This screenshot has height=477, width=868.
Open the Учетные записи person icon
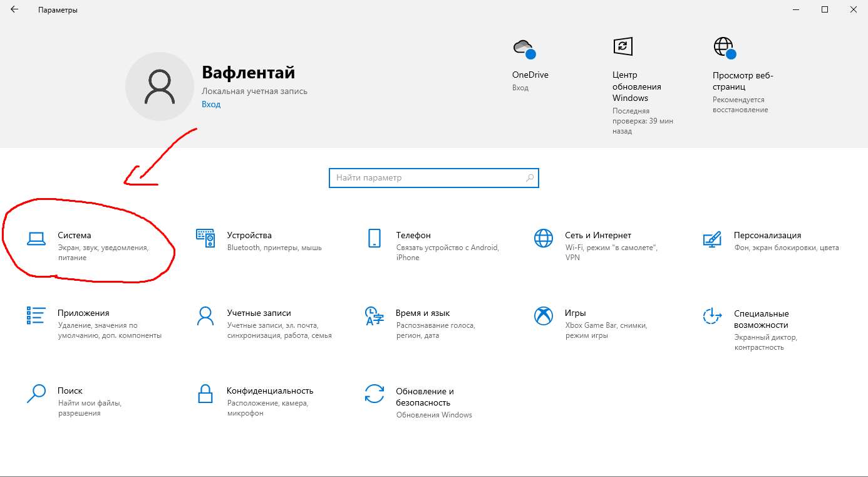click(x=205, y=316)
